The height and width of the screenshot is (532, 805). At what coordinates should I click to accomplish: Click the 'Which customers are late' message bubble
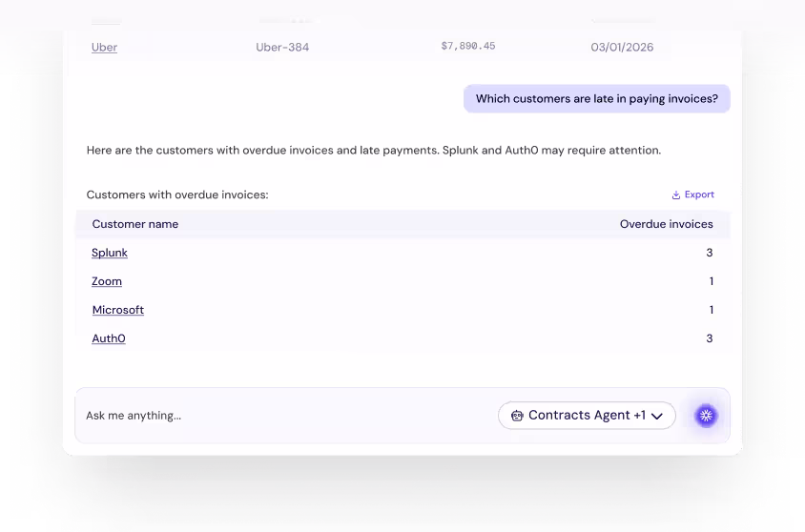[x=596, y=98]
